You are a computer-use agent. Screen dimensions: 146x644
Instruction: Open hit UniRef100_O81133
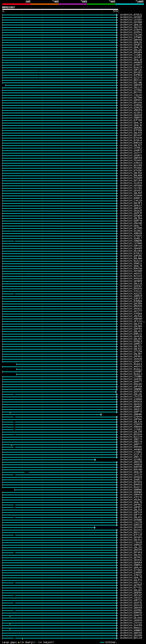(131, 88)
